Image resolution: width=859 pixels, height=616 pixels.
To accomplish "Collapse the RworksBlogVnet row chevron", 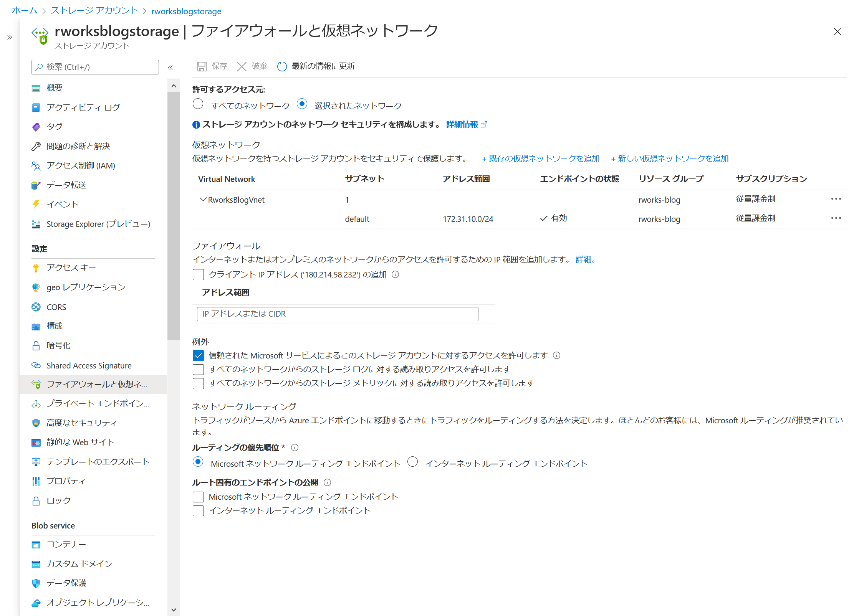I will click(203, 200).
